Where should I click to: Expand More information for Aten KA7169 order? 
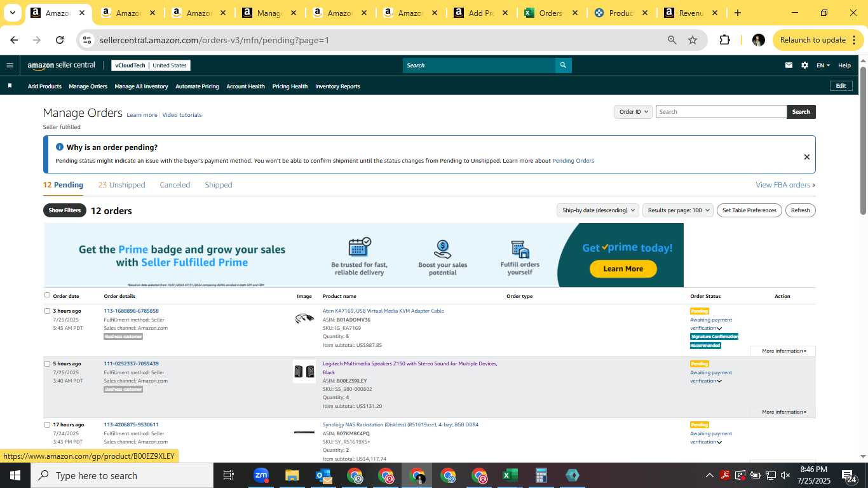pyautogui.click(x=783, y=351)
